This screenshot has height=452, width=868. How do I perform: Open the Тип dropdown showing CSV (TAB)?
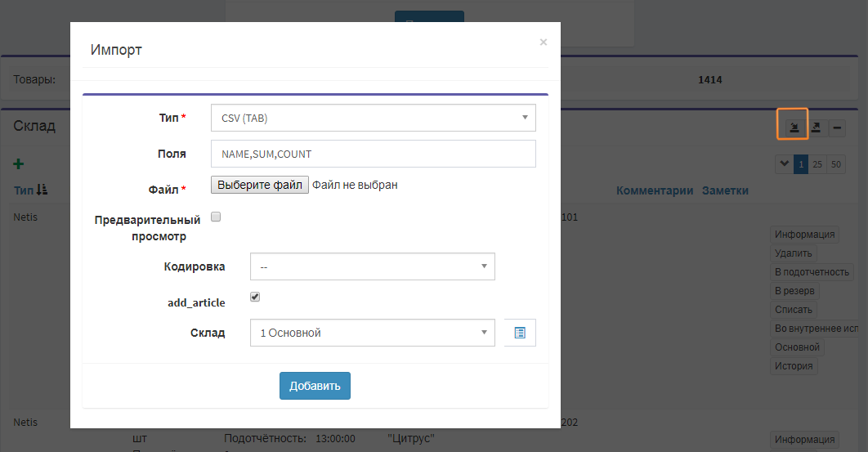pos(373,118)
